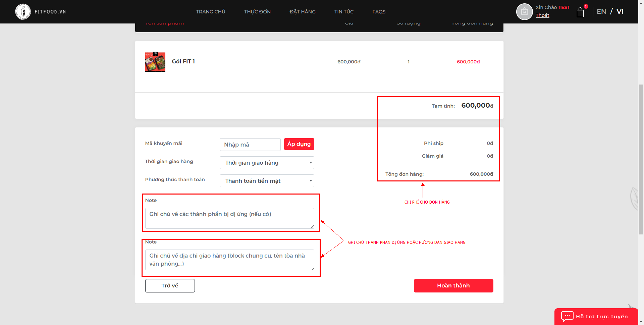Image resolution: width=644 pixels, height=325 pixels.
Task: Go to the TRANG CHỦ menu
Action: [x=210, y=12]
